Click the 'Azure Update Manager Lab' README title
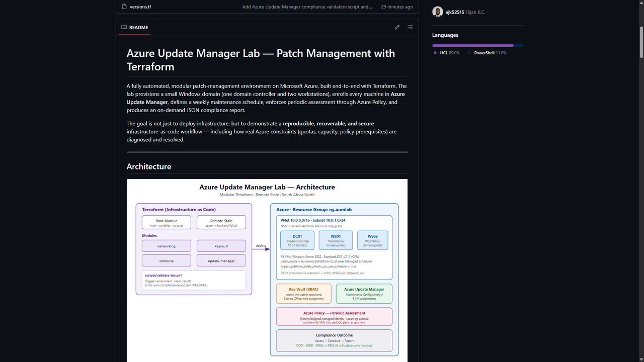Viewport: 644px width, 362px height. 261,60
